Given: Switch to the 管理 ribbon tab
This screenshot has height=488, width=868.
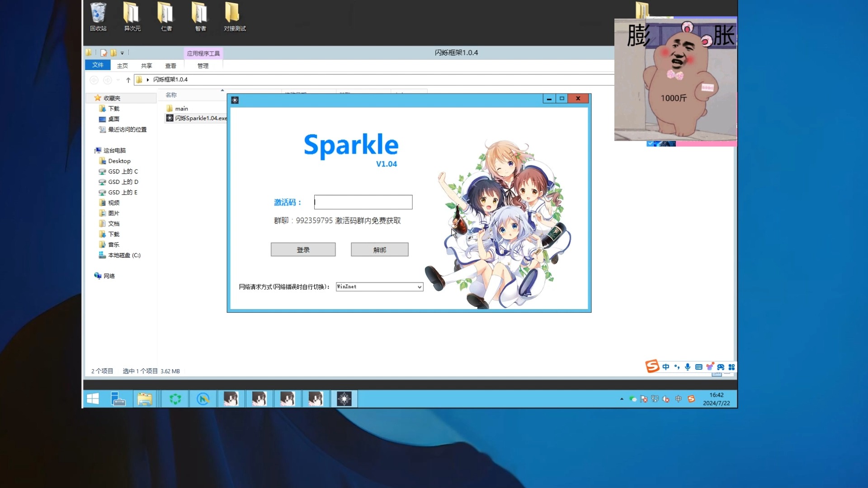Looking at the screenshot, I should click(x=203, y=66).
